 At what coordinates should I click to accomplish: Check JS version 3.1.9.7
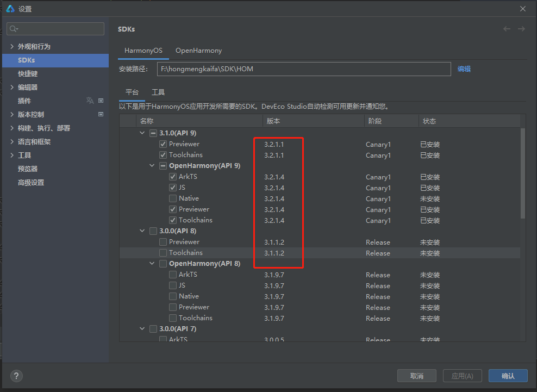[173, 285]
